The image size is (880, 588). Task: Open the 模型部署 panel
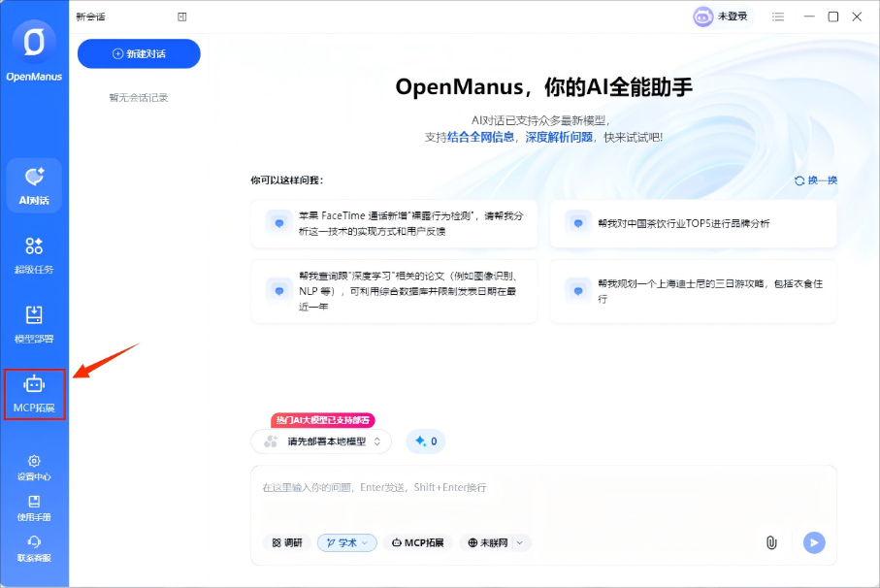(x=34, y=320)
